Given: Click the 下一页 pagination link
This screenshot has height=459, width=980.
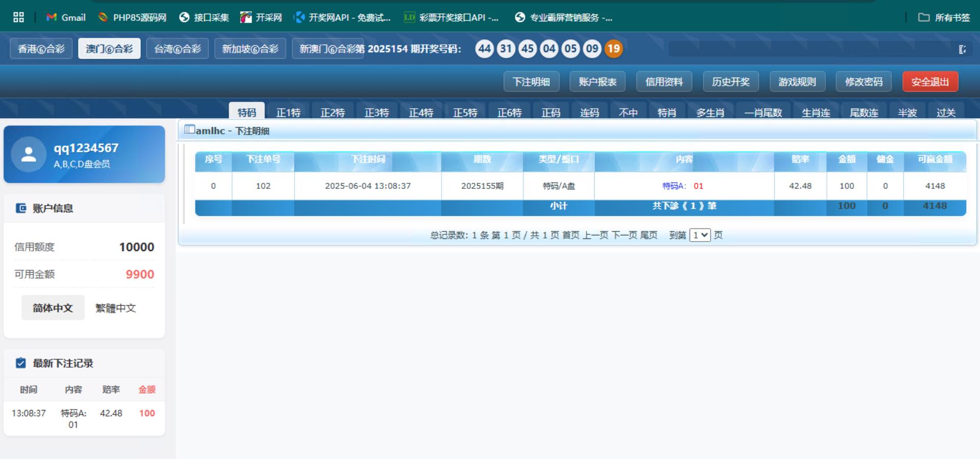Looking at the screenshot, I should click(x=624, y=235).
